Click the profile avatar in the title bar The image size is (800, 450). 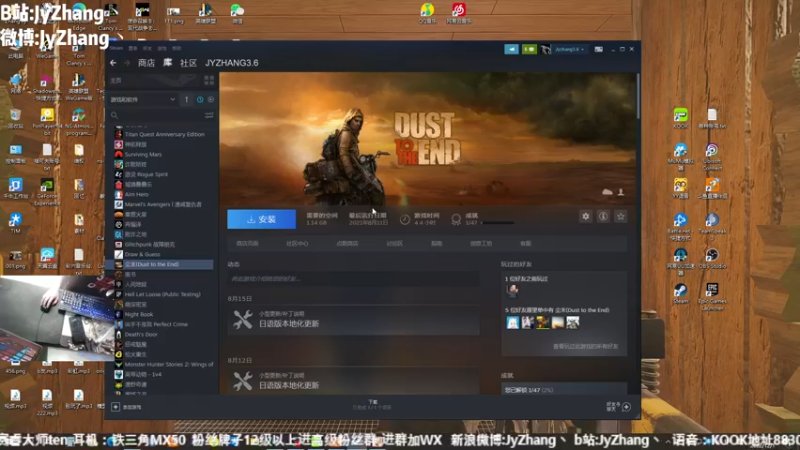pos(545,49)
